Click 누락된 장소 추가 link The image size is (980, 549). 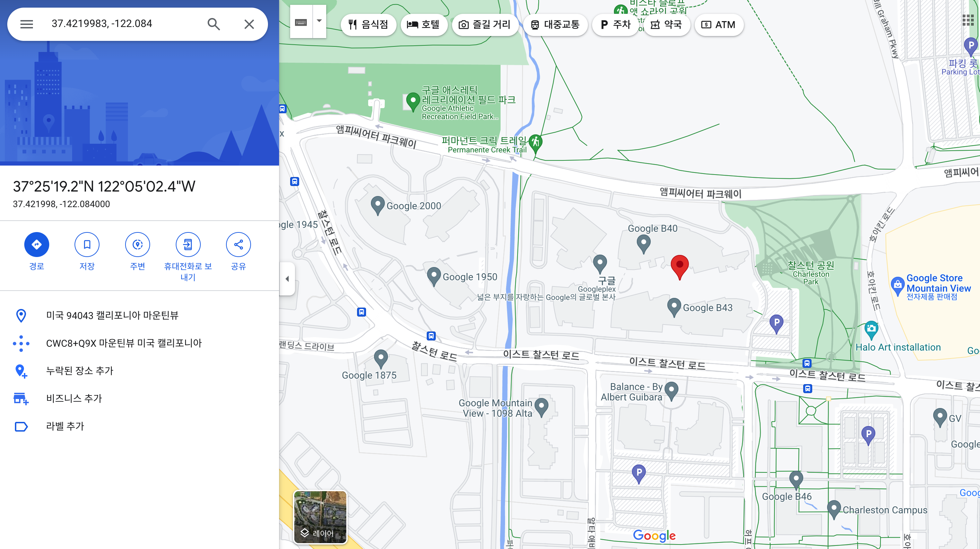pyautogui.click(x=79, y=370)
